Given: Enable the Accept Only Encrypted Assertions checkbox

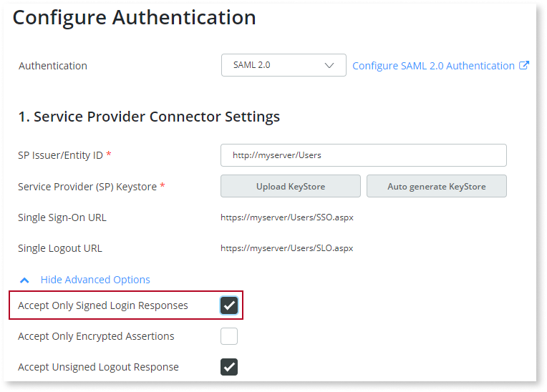Looking at the screenshot, I should (x=229, y=336).
